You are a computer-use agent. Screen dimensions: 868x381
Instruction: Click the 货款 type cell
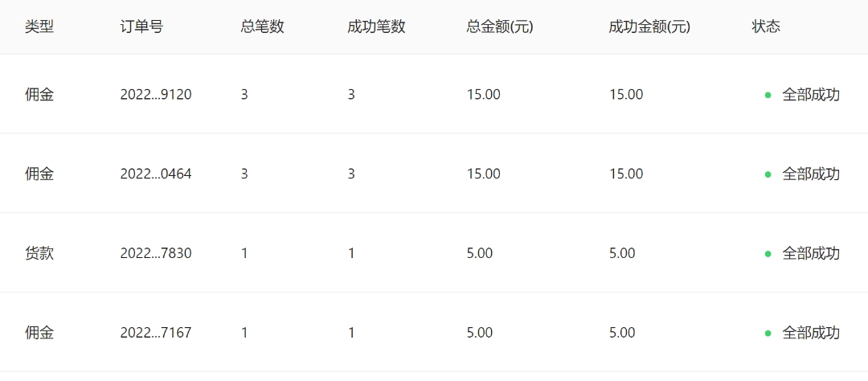(39, 253)
